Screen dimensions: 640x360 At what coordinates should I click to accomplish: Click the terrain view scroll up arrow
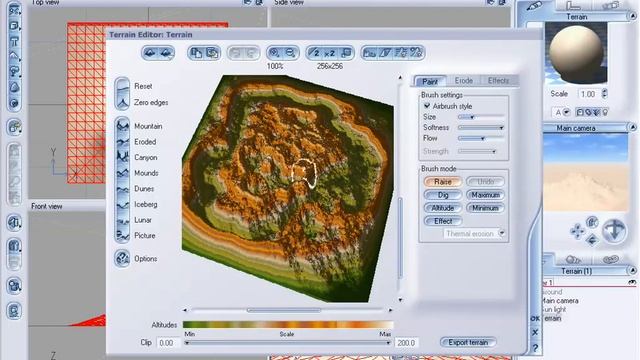[x=400, y=78]
